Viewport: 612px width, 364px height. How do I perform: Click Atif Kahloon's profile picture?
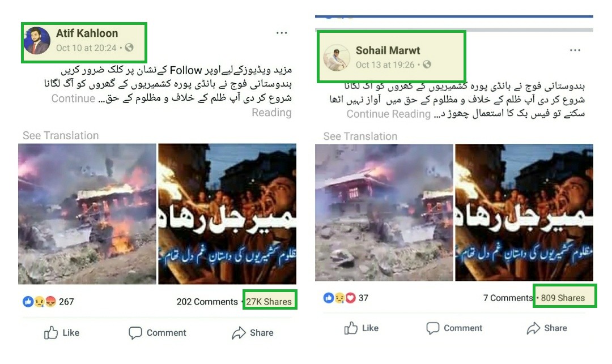[x=37, y=41]
